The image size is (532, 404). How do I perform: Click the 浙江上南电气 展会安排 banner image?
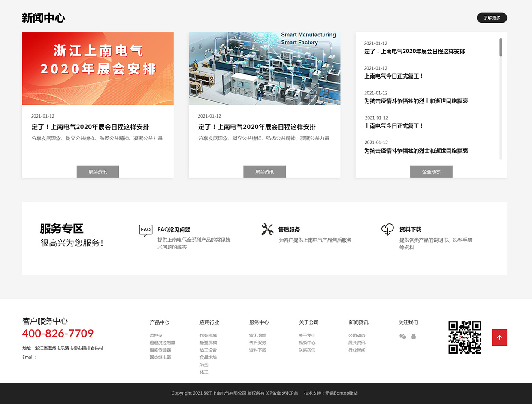(x=98, y=68)
